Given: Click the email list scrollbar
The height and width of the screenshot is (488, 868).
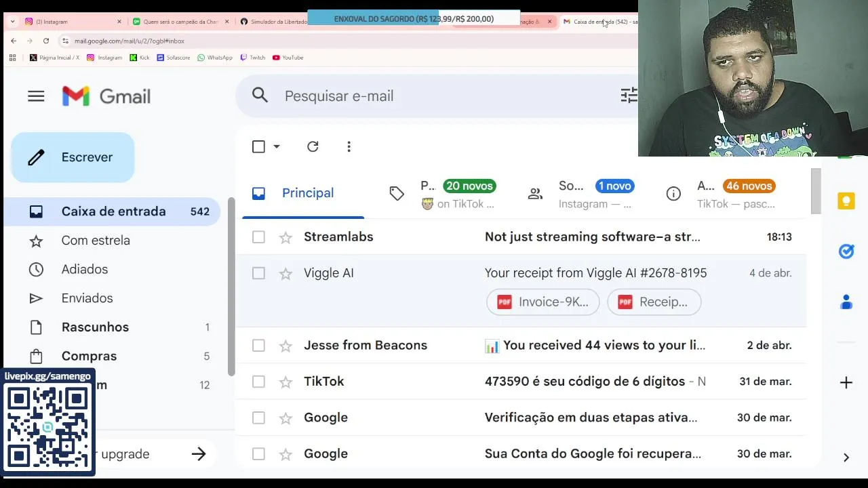Looking at the screenshot, I should (816, 191).
